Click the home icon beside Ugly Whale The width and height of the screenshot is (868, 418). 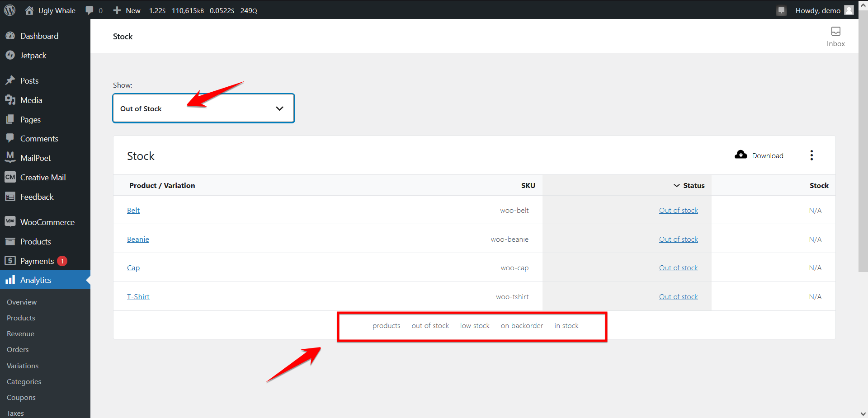click(x=29, y=10)
